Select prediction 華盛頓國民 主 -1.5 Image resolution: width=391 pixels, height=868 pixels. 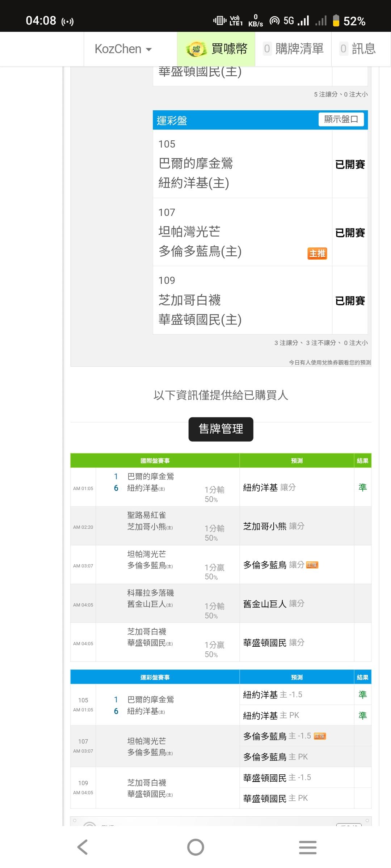click(277, 778)
